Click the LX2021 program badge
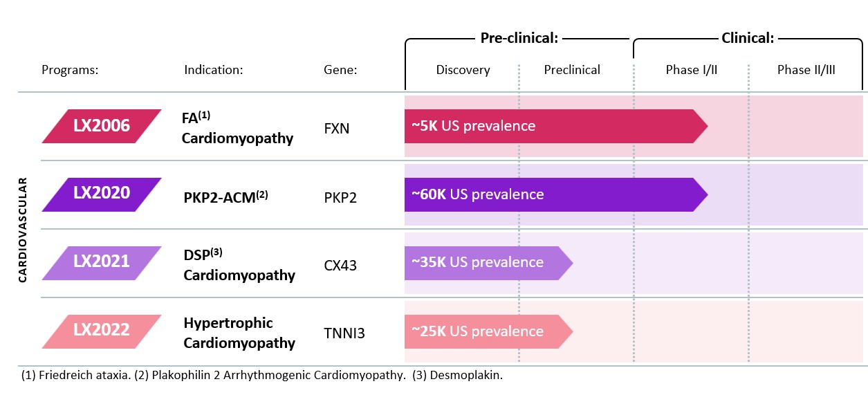The height and width of the screenshot is (395, 868). tap(102, 262)
